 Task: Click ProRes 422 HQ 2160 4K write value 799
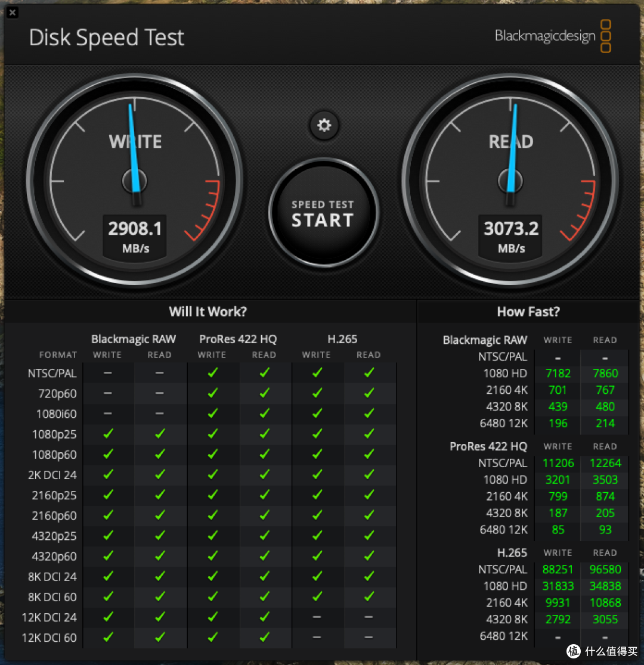(x=558, y=496)
